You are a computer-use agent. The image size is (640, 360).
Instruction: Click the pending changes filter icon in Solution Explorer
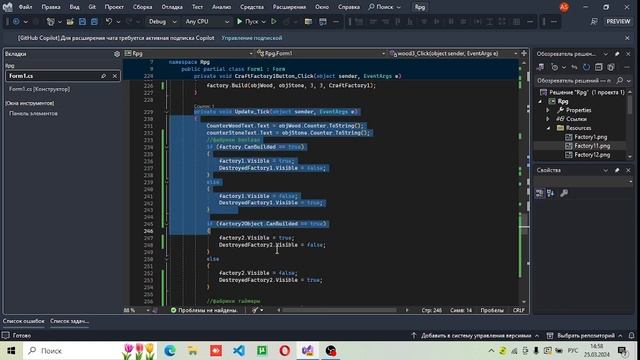click(x=554, y=67)
